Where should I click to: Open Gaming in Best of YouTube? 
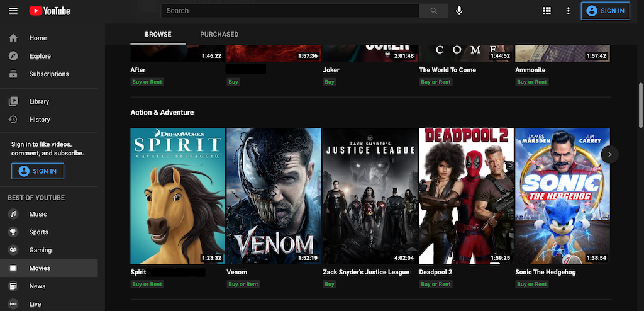point(49,250)
